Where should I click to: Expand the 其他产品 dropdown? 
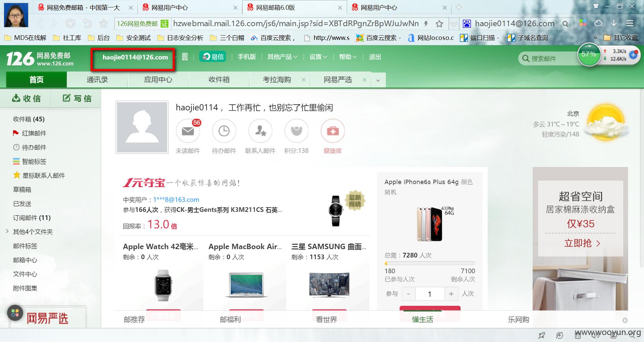pyautogui.click(x=282, y=57)
